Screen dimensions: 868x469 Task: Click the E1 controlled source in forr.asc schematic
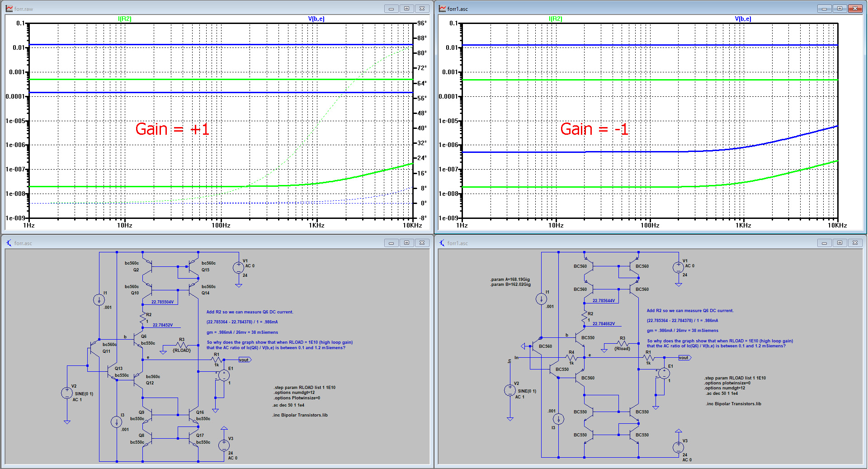(x=224, y=375)
